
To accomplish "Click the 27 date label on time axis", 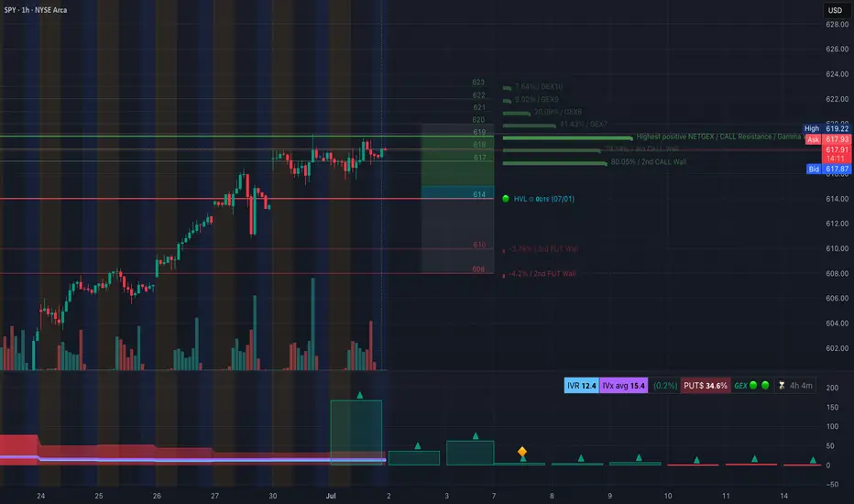I will [214, 496].
